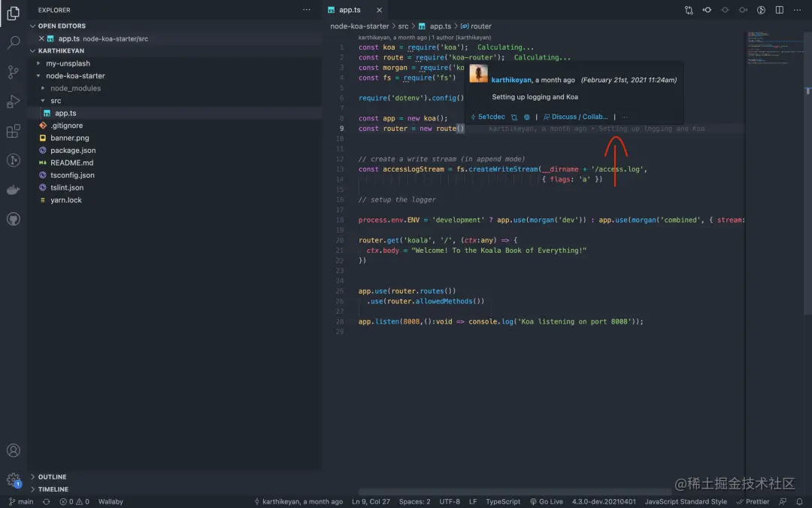Viewport: 812px width, 508px height.
Task: Open editor More Actions ellipsis
Action: [798, 10]
